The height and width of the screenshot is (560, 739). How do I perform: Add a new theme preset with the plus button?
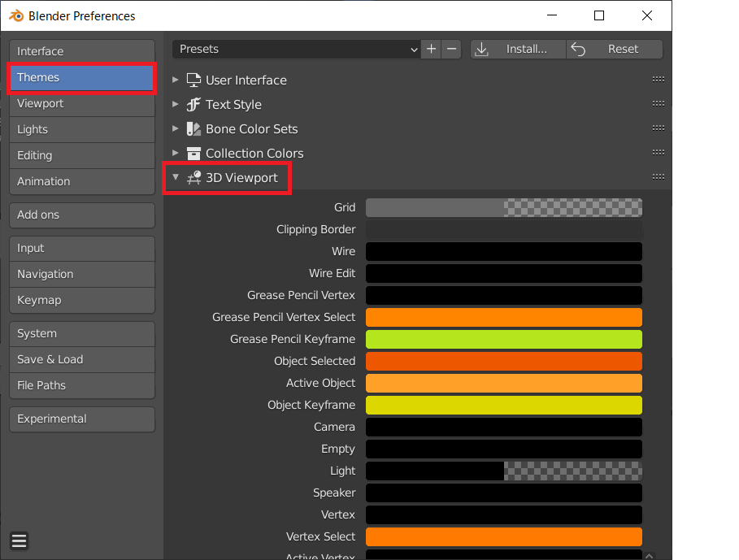pyautogui.click(x=430, y=49)
